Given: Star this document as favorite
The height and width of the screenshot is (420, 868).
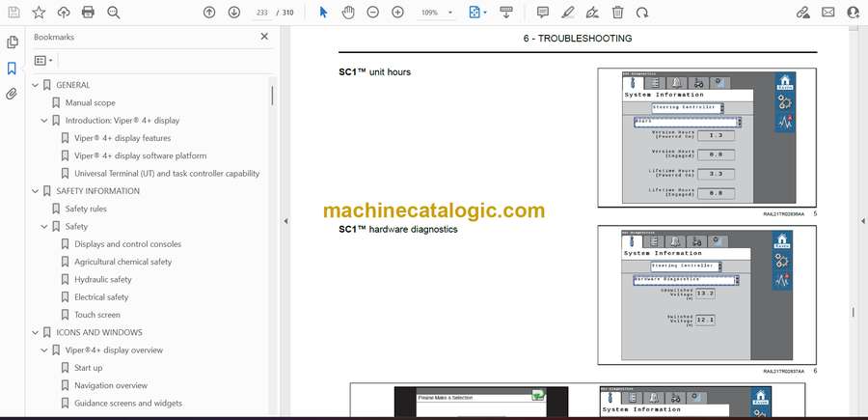Looking at the screenshot, I should (39, 13).
